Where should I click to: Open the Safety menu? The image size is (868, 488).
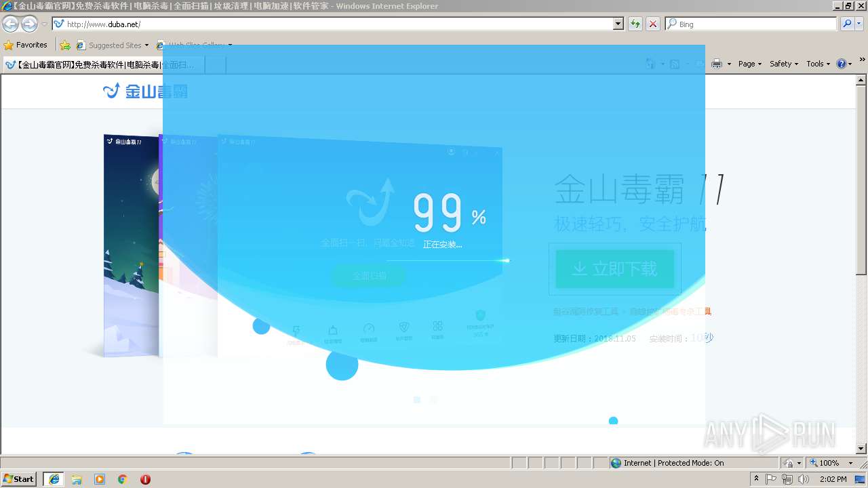(785, 64)
